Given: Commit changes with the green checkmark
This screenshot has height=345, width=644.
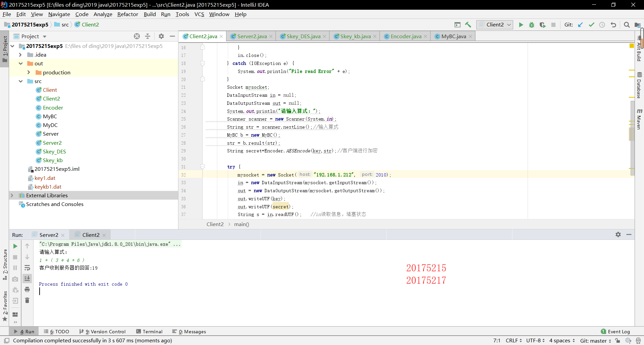Looking at the screenshot, I should [x=591, y=25].
